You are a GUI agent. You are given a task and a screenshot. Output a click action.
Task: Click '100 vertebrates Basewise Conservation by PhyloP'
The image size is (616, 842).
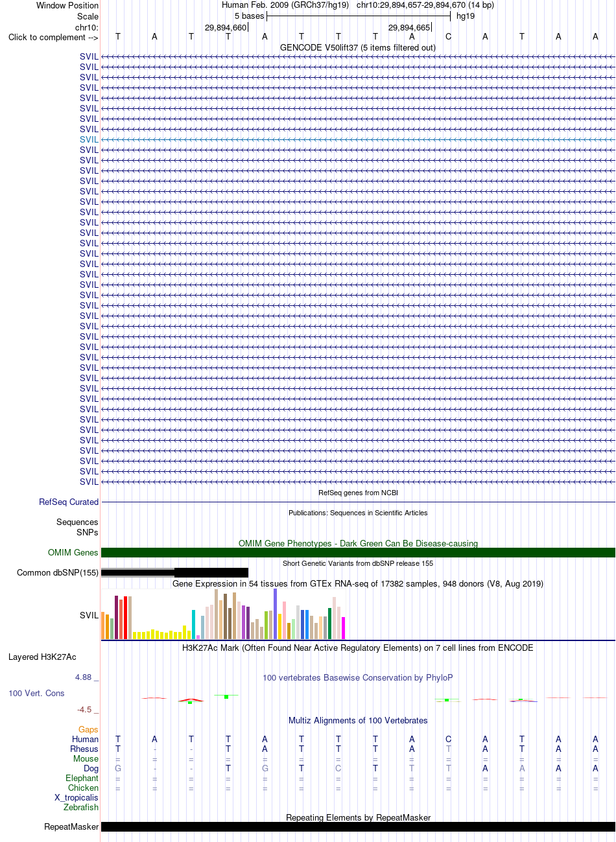point(358,677)
